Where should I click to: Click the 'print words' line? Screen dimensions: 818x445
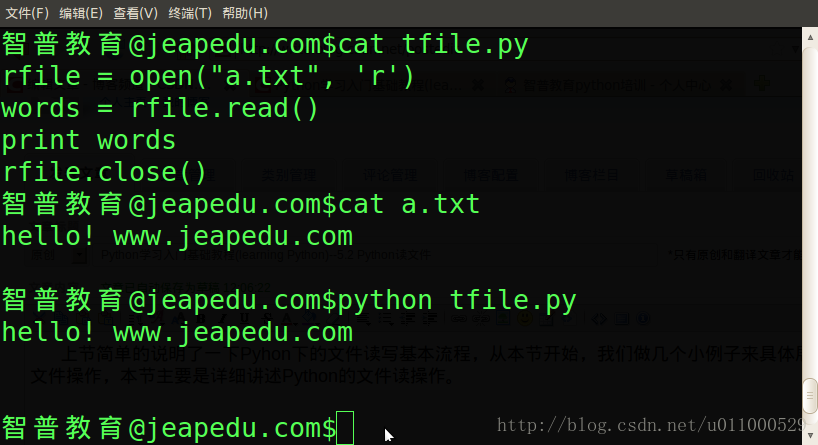tap(89, 140)
